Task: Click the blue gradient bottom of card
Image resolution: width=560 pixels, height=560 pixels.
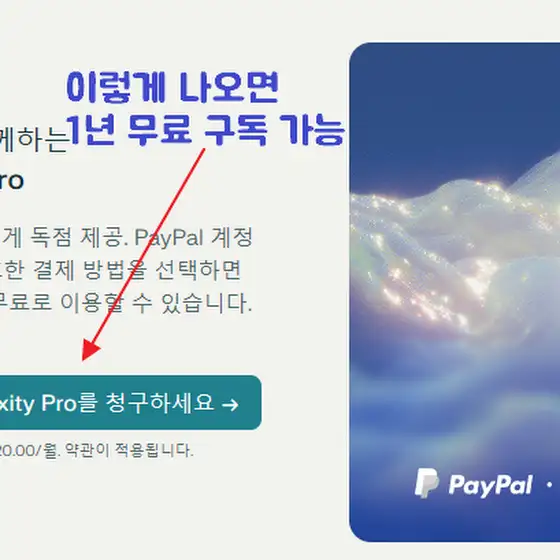Action: tap(455, 521)
